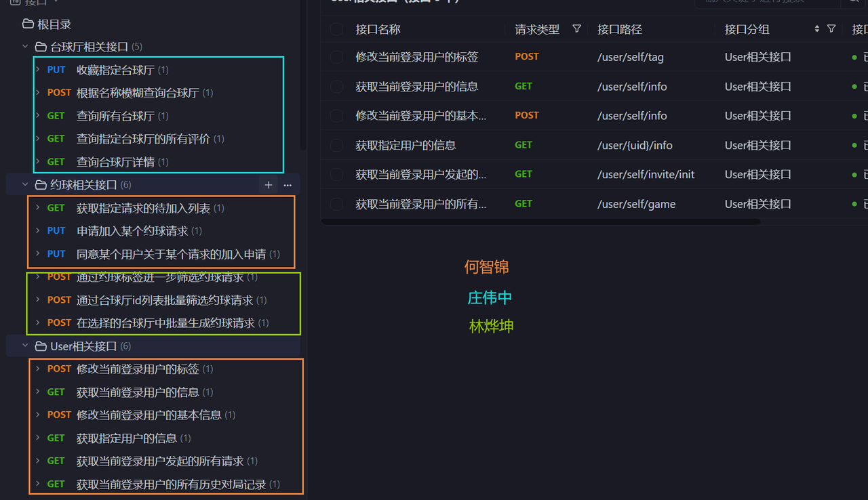The width and height of the screenshot is (868, 500).
Task: Open the 查询所有台球厅 endpoint
Action: click(115, 116)
